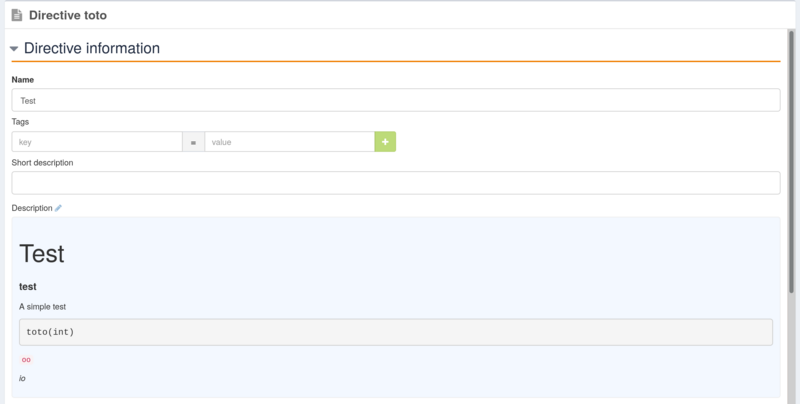Focus the Name input containing Test
Image resolution: width=800 pixels, height=404 pixels.
[x=396, y=100]
